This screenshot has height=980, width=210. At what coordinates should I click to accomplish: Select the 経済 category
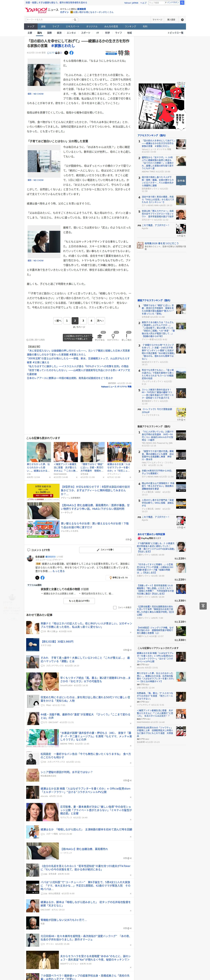pos(59,33)
